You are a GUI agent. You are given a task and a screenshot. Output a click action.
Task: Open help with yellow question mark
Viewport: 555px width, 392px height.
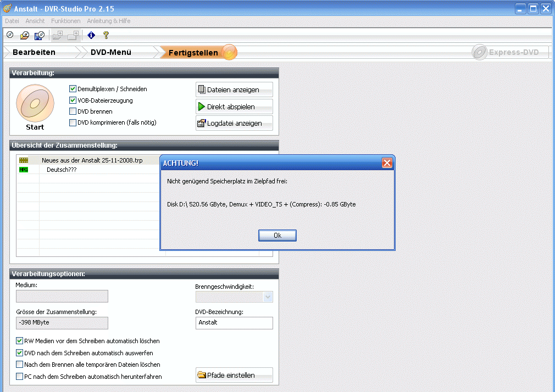[x=106, y=36]
